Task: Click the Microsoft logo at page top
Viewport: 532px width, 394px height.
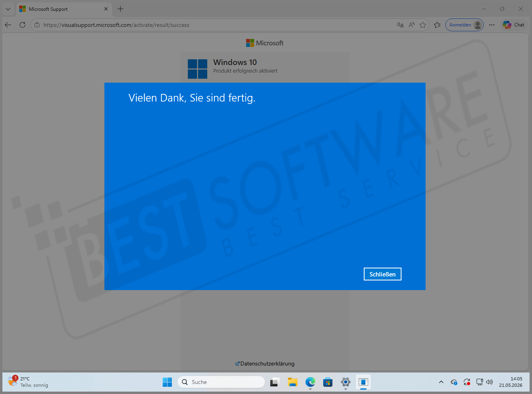Action: (265, 43)
